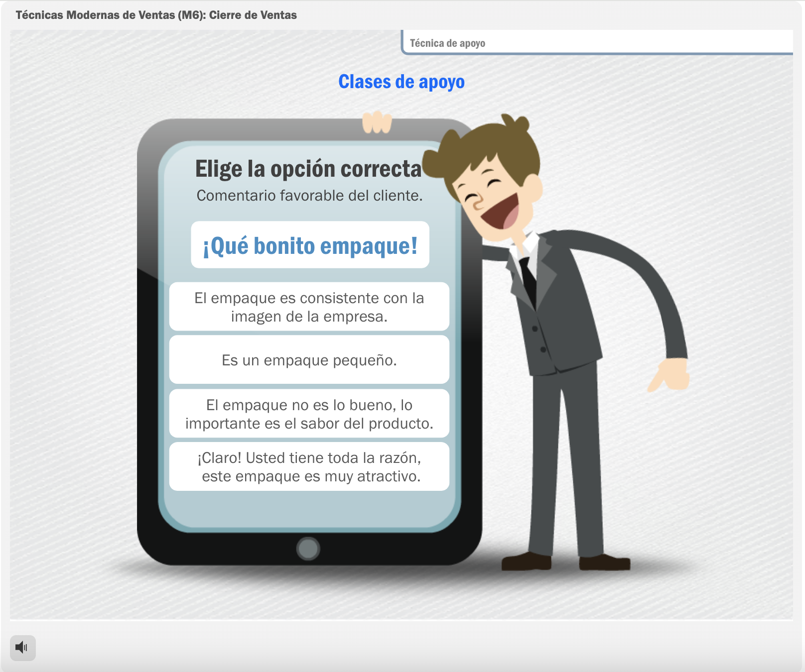Click the salesman's pointing hand
The image size is (805, 672).
tap(671, 376)
